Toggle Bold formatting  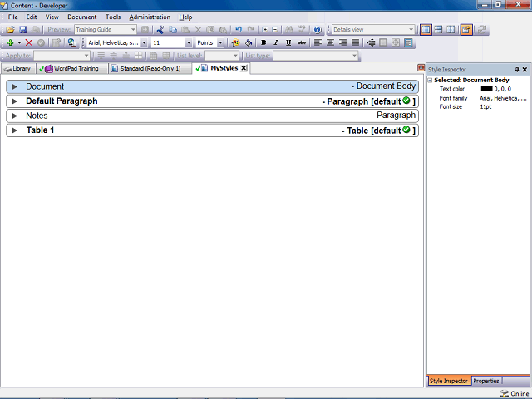[264, 42]
